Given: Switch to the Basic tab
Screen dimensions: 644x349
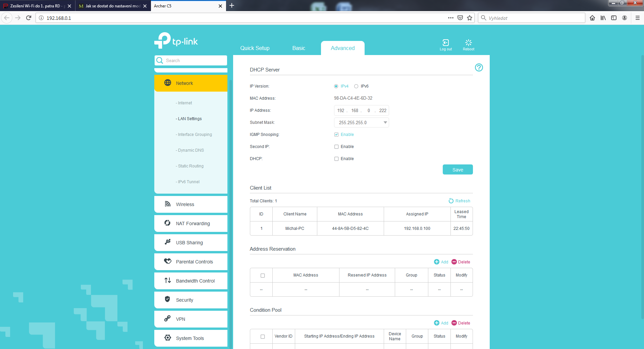Looking at the screenshot, I should [299, 48].
